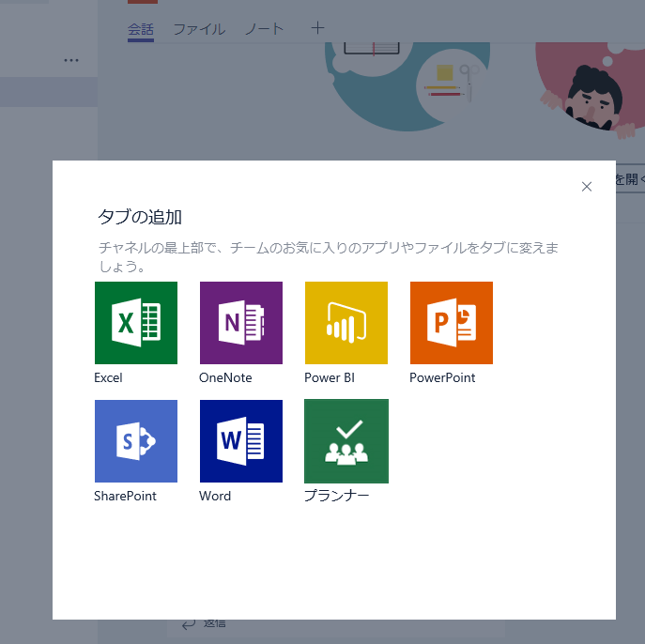Click the Word label text
645x644 pixels.
pyautogui.click(x=215, y=496)
